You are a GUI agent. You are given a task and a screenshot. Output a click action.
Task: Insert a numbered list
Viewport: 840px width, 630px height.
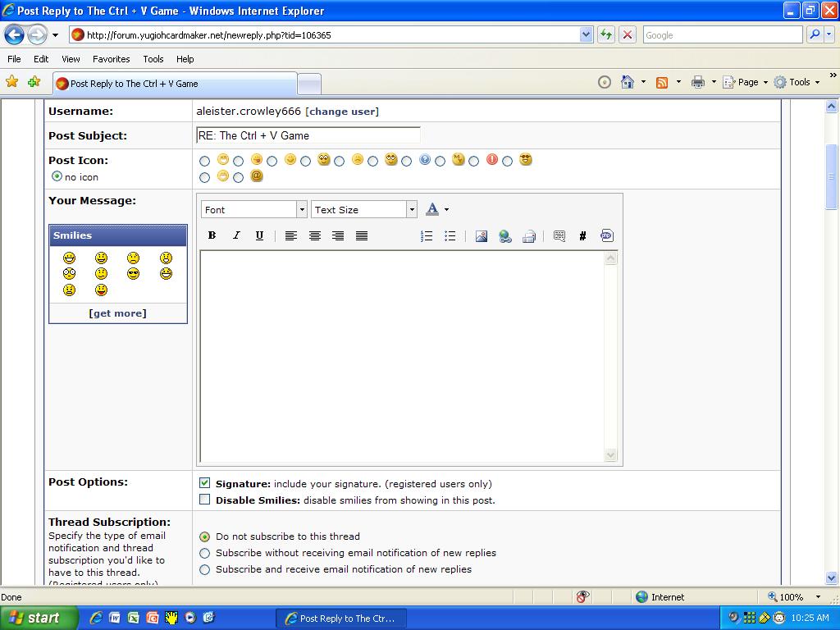tap(426, 235)
